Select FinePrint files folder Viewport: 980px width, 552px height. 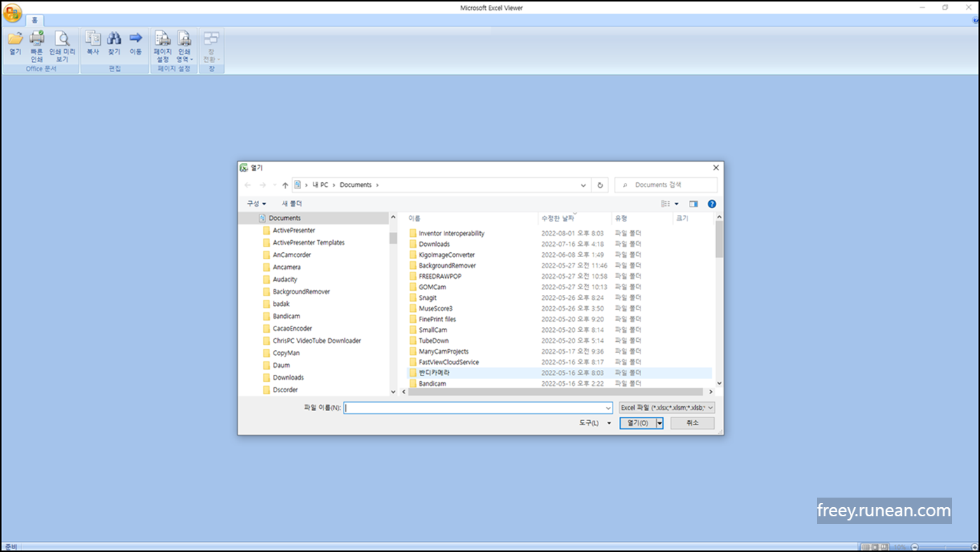(x=437, y=319)
